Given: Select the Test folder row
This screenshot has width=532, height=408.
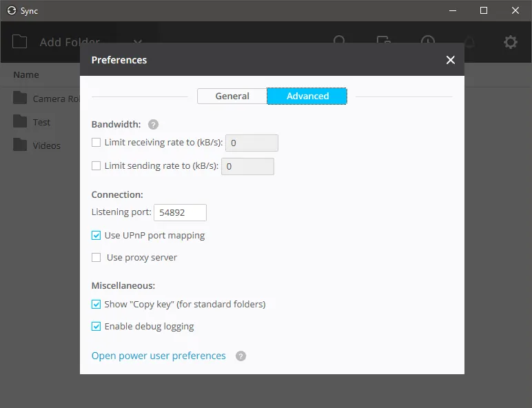Looking at the screenshot, I should click(40, 122).
